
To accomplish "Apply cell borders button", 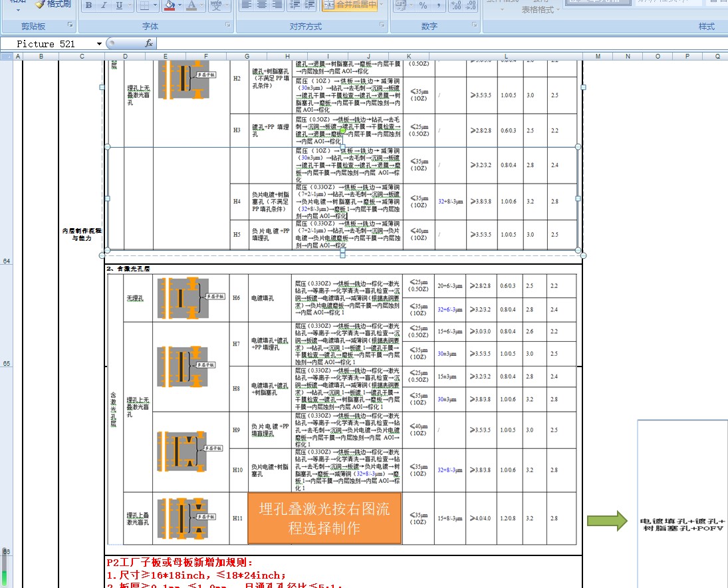I will 144,5.
